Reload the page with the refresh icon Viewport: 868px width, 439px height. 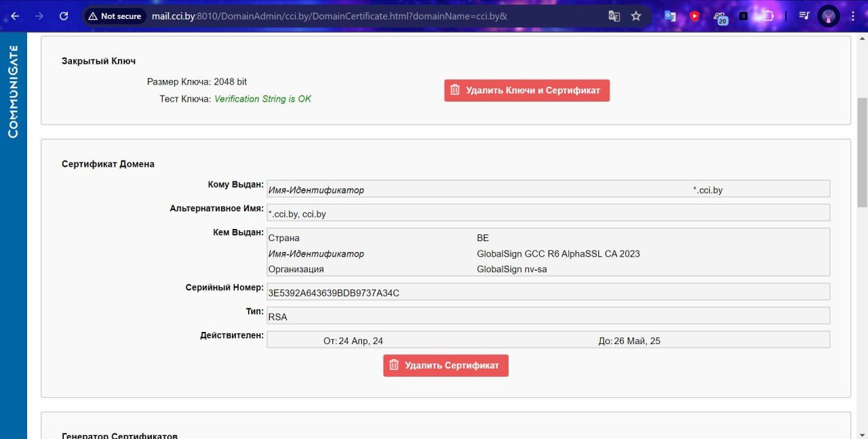pyautogui.click(x=64, y=16)
